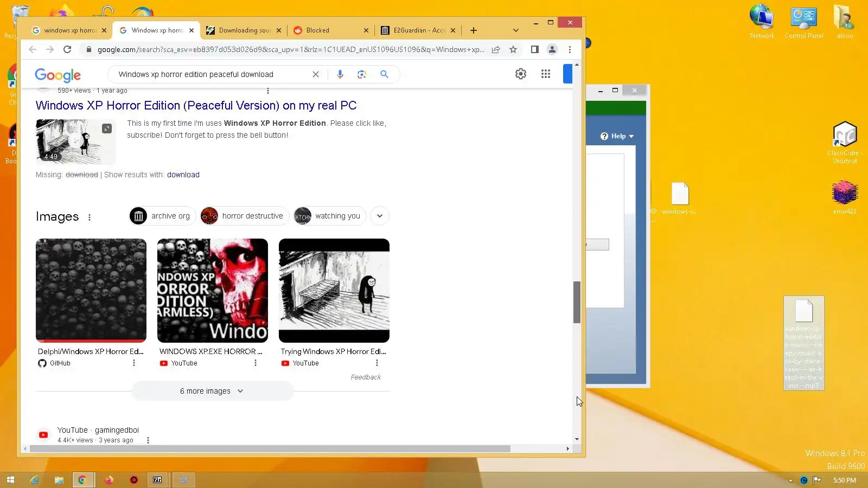This screenshot has height=488, width=868.
Task: Bookmark this page with the star icon
Action: pyautogui.click(x=513, y=49)
